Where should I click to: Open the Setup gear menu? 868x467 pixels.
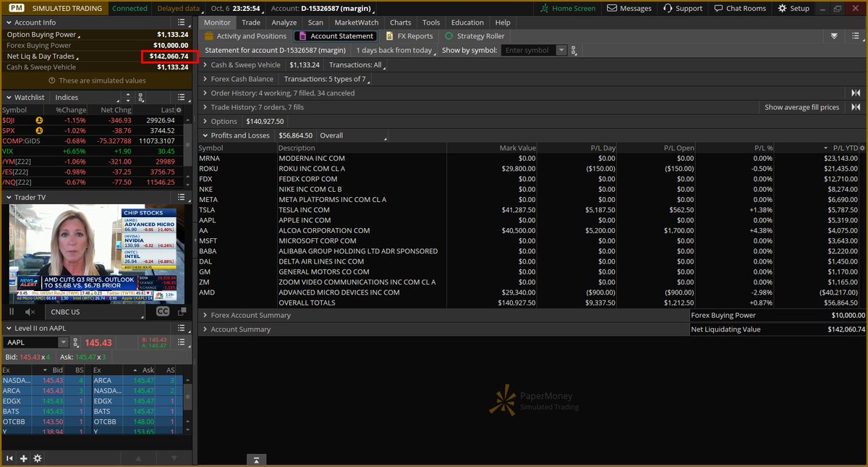point(793,8)
